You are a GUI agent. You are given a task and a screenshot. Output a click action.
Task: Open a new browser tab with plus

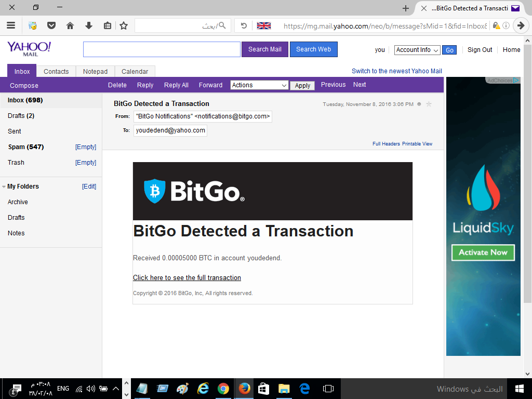pyautogui.click(x=405, y=8)
